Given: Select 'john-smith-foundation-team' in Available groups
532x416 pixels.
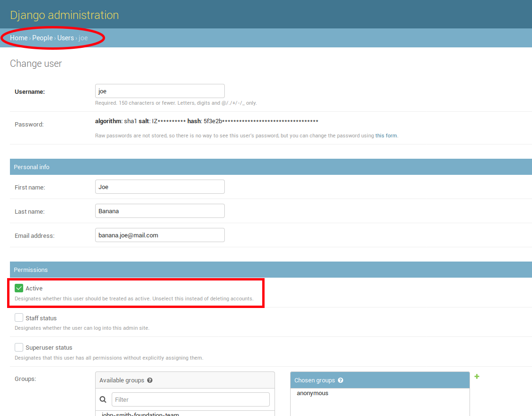Looking at the screenshot, I should click(140, 414).
